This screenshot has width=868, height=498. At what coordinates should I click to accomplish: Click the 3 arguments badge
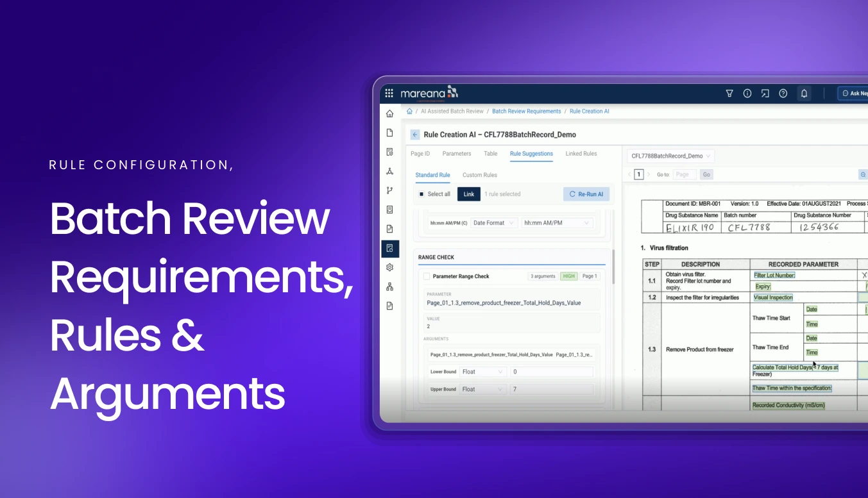tap(543, 276)
